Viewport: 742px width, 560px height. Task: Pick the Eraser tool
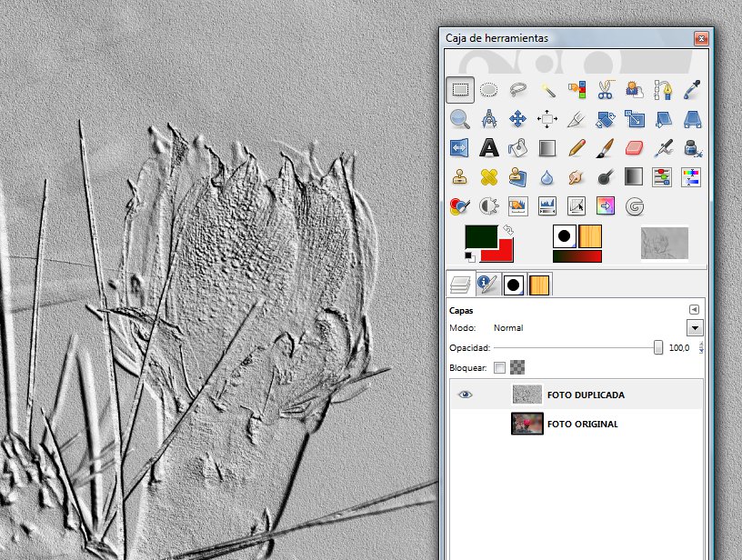click(x=634, y=146)
